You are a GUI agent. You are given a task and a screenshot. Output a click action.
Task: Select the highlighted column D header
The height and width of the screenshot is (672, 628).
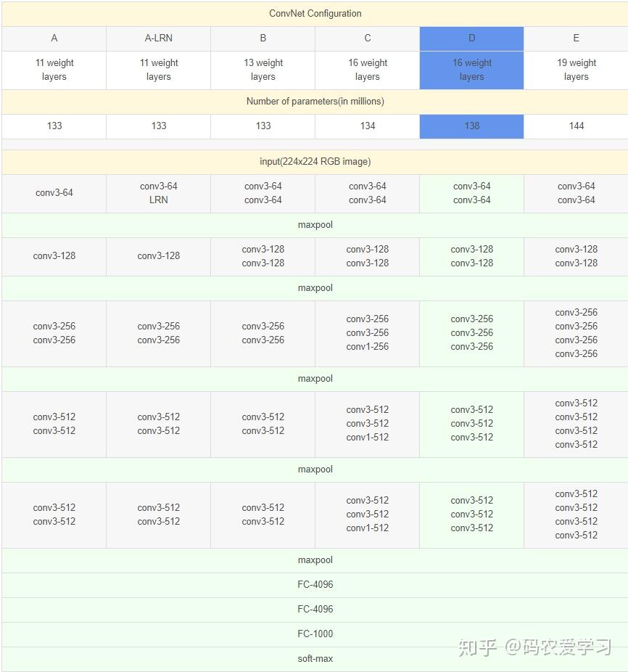(471, 38)
